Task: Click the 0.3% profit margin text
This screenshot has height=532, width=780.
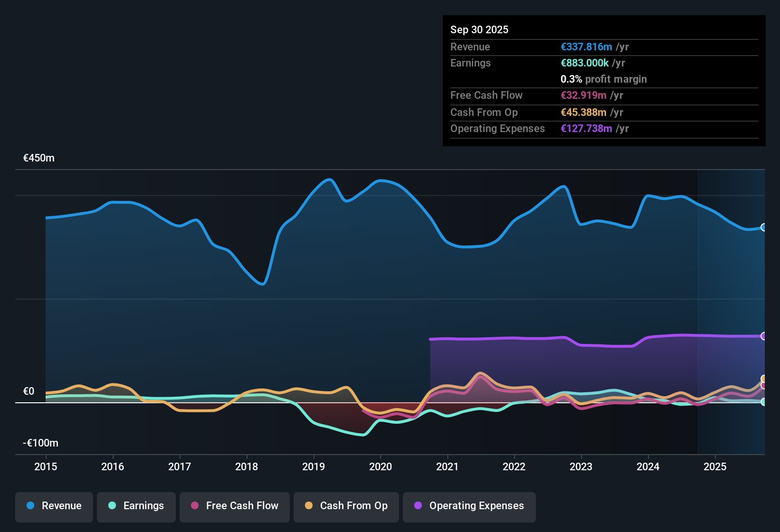Action: [x=603, y=79]
